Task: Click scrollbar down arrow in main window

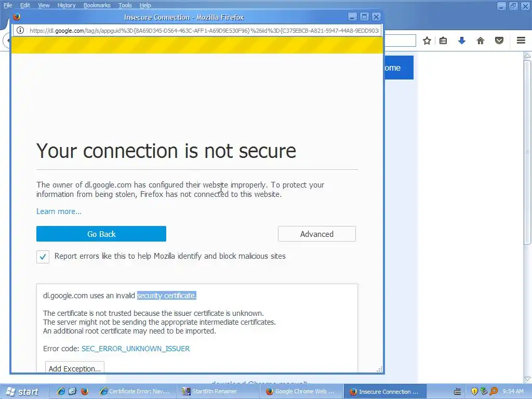Action: click(527, 379)
